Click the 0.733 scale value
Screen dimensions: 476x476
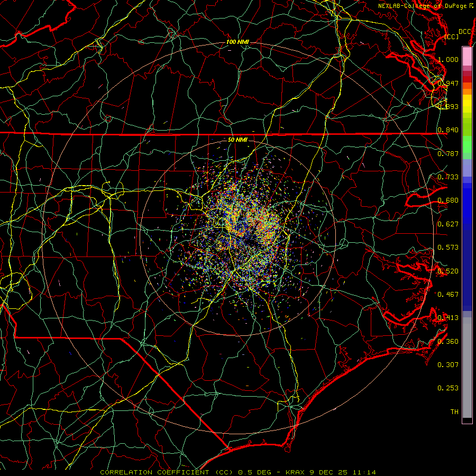pos(448,177)
